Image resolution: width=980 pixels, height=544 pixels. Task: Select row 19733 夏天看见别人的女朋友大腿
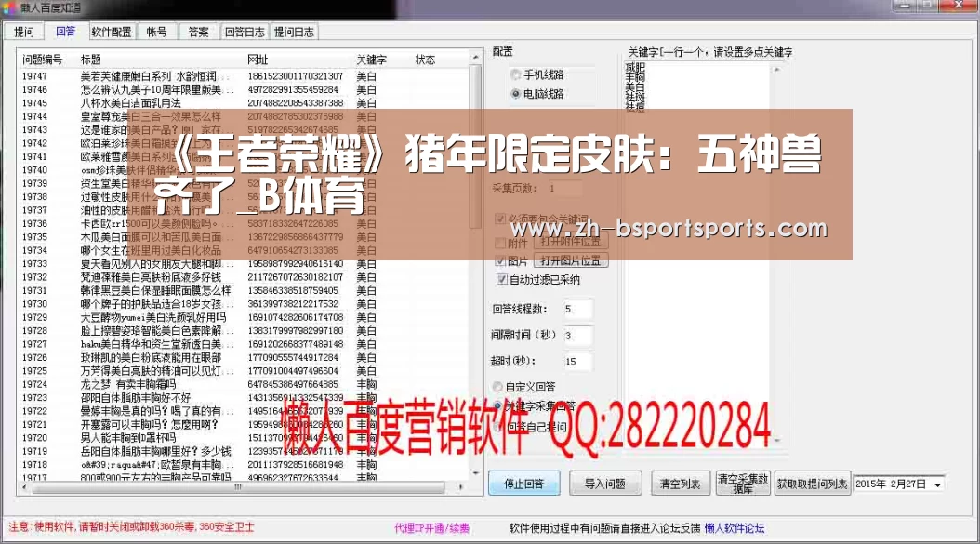coord(244,264)
